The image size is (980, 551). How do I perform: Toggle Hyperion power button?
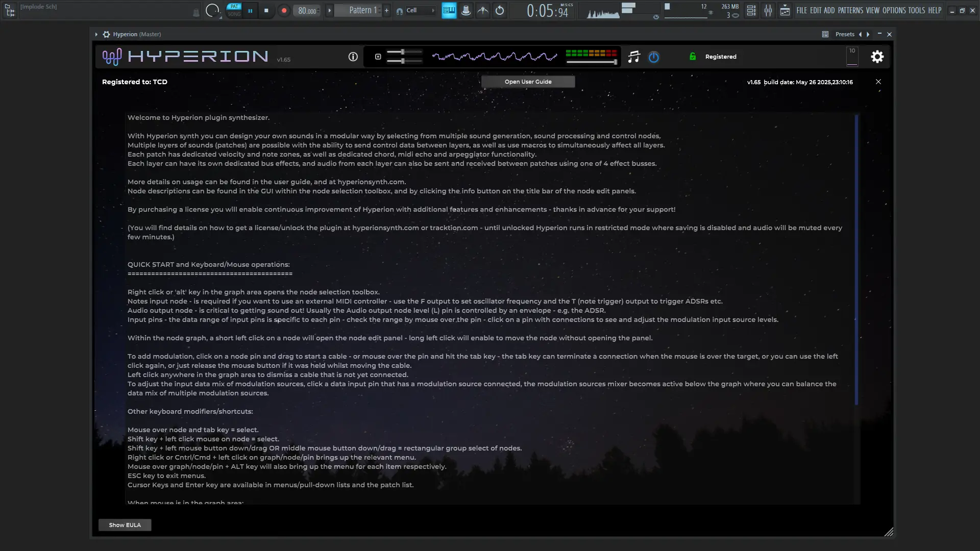(x=653, y=57)
